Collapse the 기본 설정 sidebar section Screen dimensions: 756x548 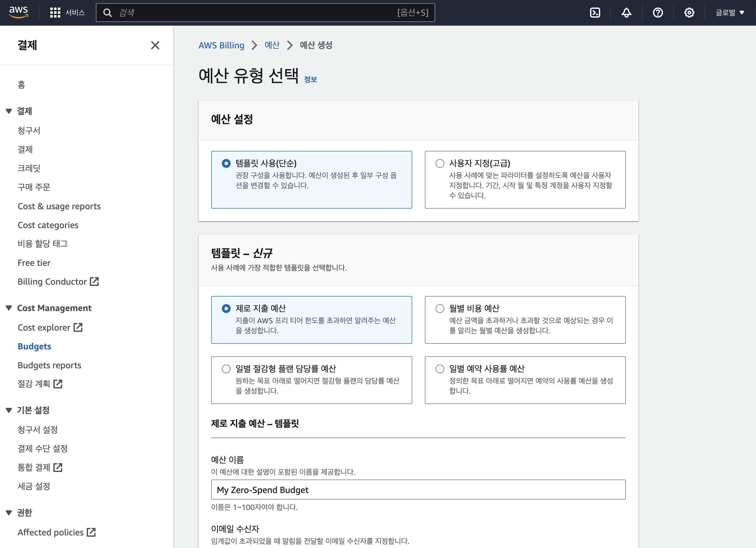pos(9,410)
